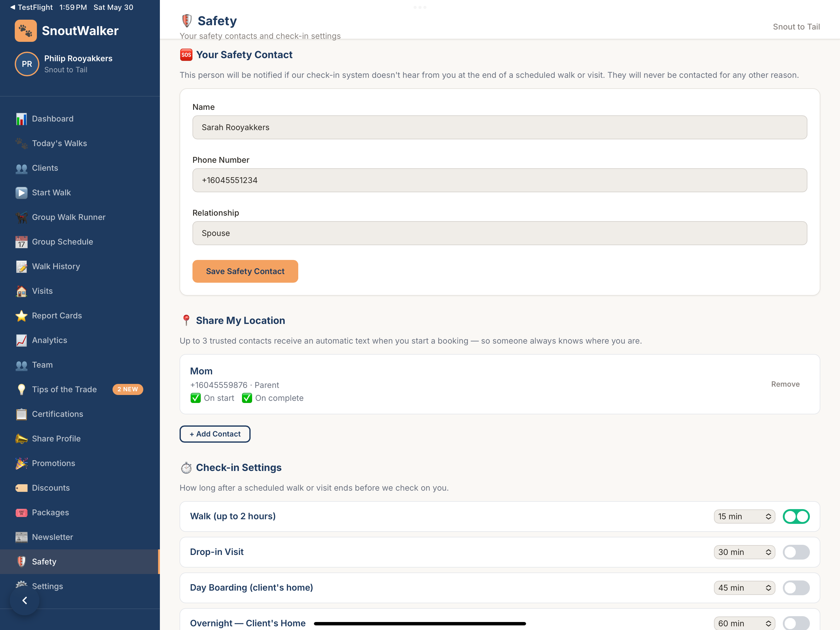Screen dimensions: 840x630
Task: Enable Day Boarding (client's home) toggle
Action: tap(796, 588)
